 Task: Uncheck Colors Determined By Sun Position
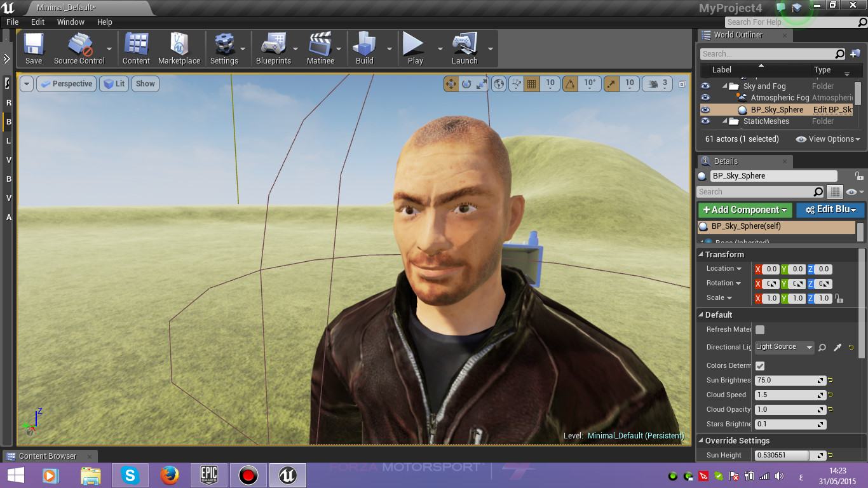[x=760, y=366]
